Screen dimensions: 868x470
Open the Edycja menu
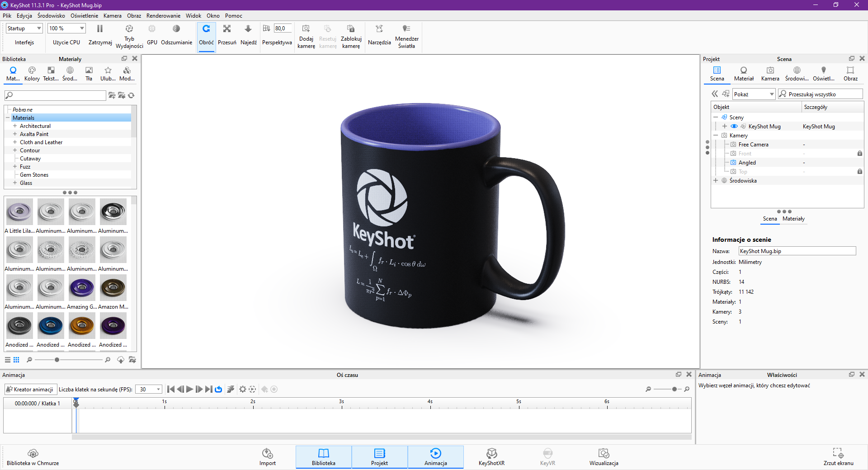[x=24, y=16]
